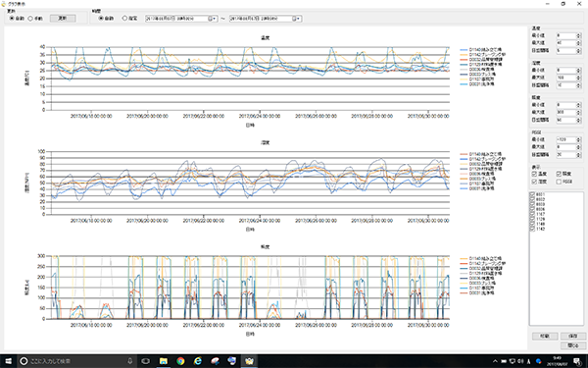Click D0031 legend label in humidity chart
Image resolution: width=588 pixels, height=368 pixels.
481,188
